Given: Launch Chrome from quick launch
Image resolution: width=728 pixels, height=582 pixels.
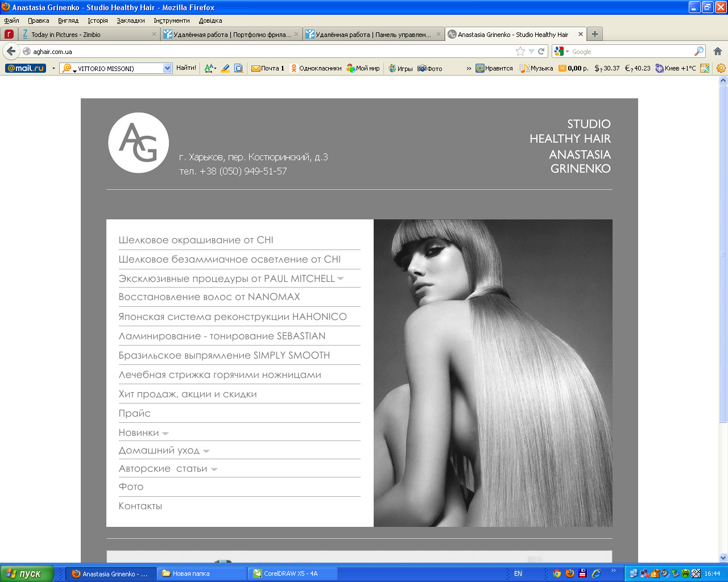Looking at the screenshot, I should [557, 573].
